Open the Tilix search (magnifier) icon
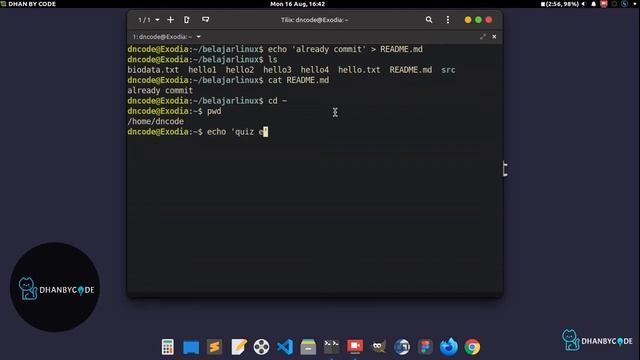The height and width of the screenshot is (360, 640). [x=429, y=20]
